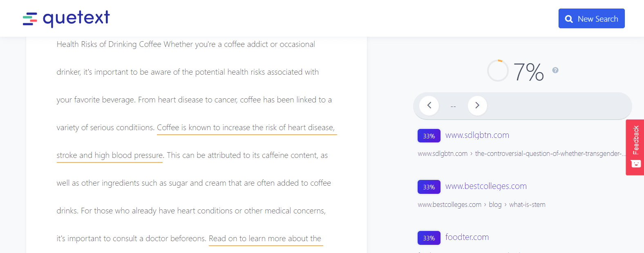
Task: Click the 33% badge next to www.sdlgbtn.com
Action: [429, 136]
